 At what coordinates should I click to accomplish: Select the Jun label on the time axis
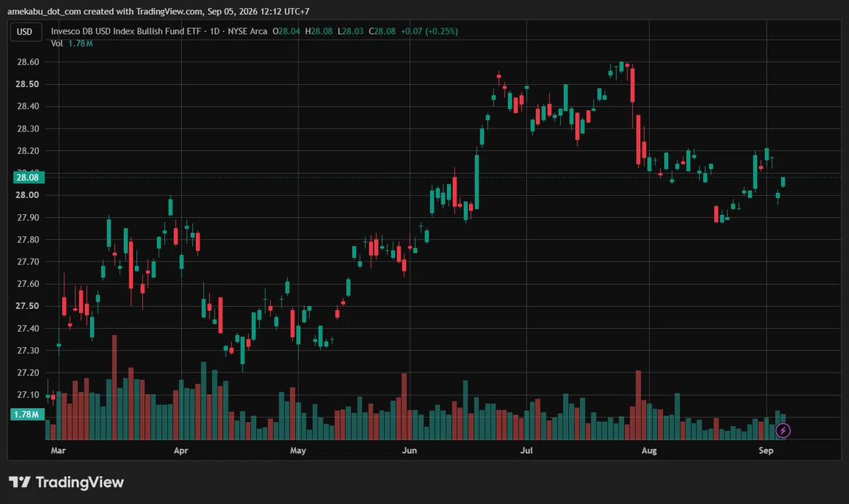(x=409, y=450)
